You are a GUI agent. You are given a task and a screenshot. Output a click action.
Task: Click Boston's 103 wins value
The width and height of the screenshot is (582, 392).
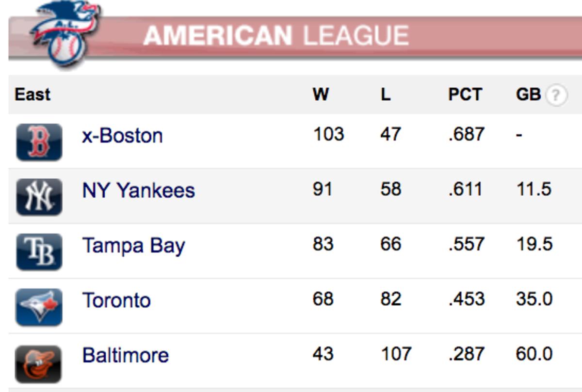(x=328, y=134)
